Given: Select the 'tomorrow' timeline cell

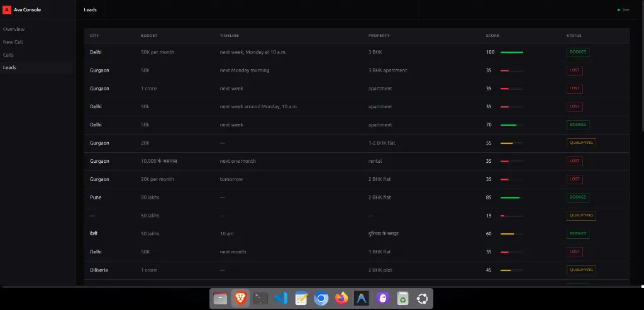Looking at the screenshot, I should 231,179.
